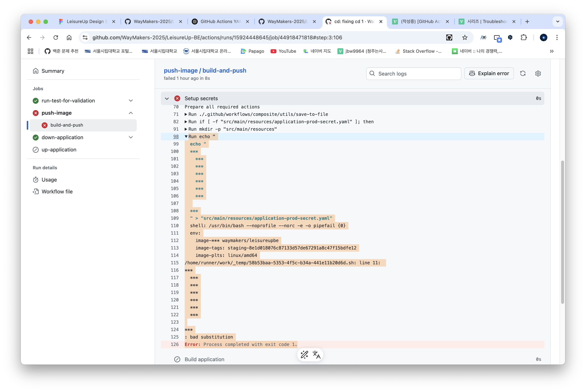Collapse the Setup secrets step

[167, 99]
